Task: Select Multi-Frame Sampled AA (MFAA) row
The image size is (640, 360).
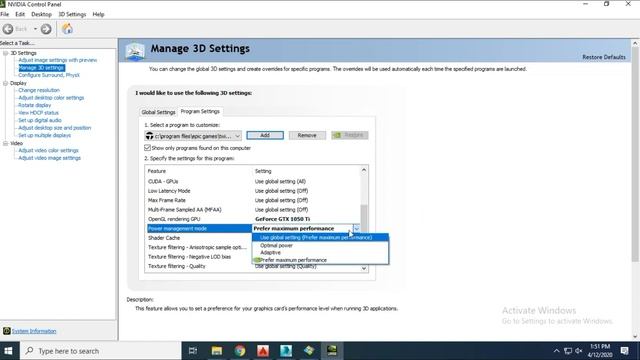Action: (253, 210)
